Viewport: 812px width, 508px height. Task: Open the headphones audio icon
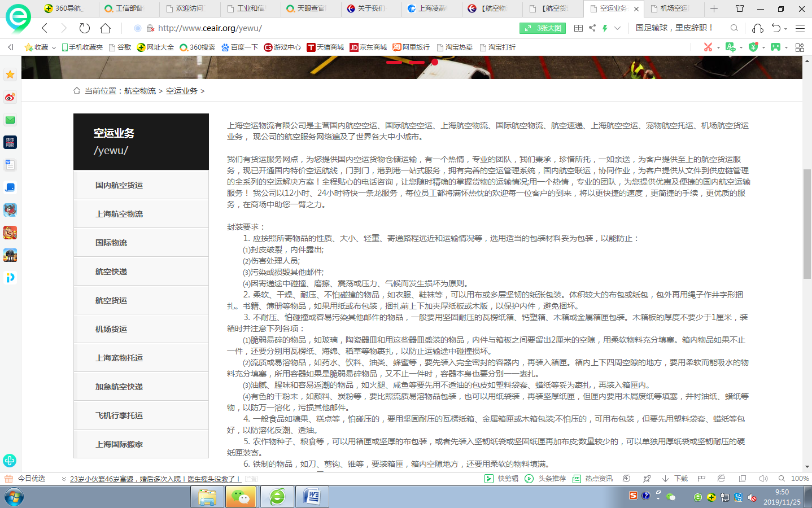[x=758, y=28]
